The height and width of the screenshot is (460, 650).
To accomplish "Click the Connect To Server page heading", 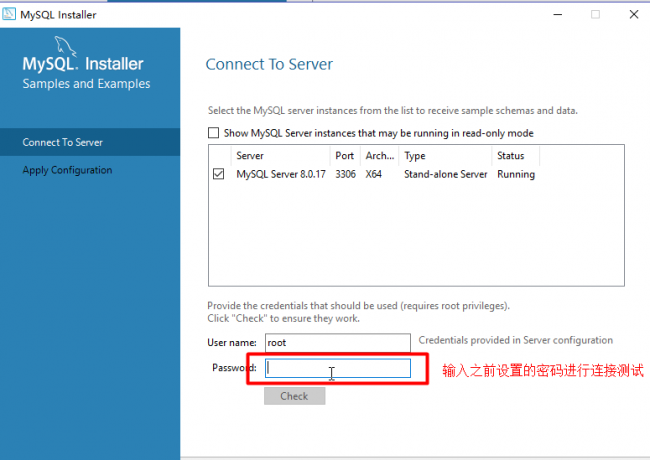I will tap(269, 64).
